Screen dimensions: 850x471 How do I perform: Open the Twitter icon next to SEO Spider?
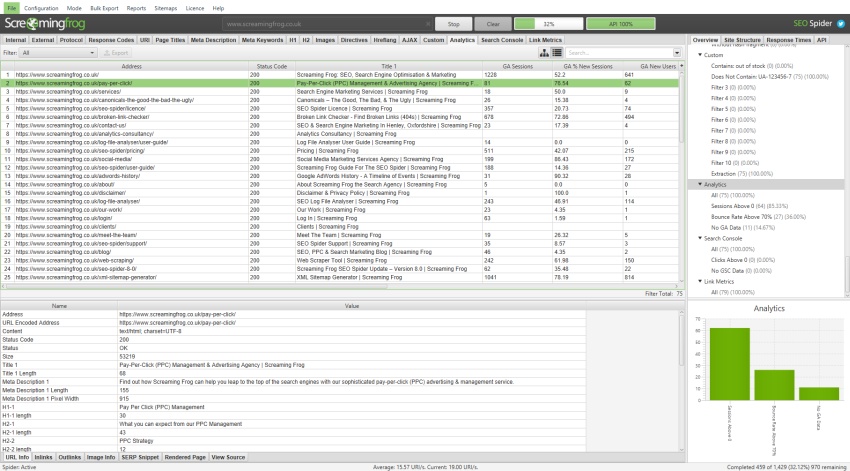pyautogui.click(x=840, y=24)
